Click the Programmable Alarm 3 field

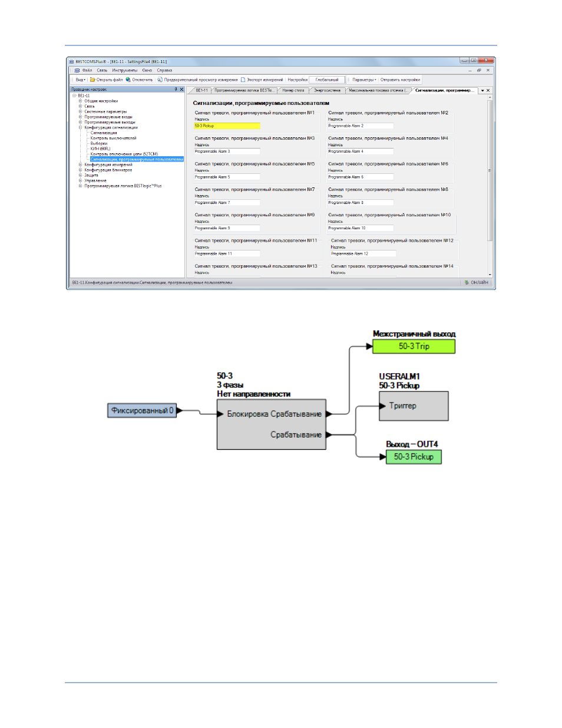tap(227, 151)
